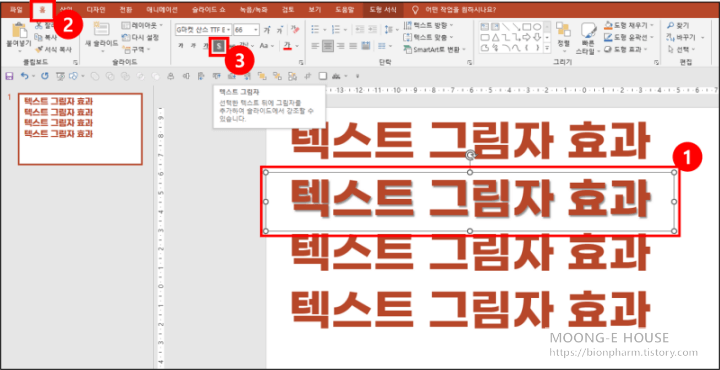Image resolution: width=720 pixels, height=370 pixels.
Task: Select the Oval shape in shapes gallery
Action: [x=536, y=27]
